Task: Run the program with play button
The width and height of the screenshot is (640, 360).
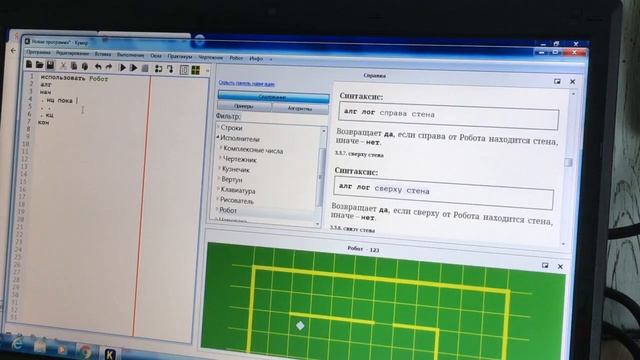Action: [122, 67]
